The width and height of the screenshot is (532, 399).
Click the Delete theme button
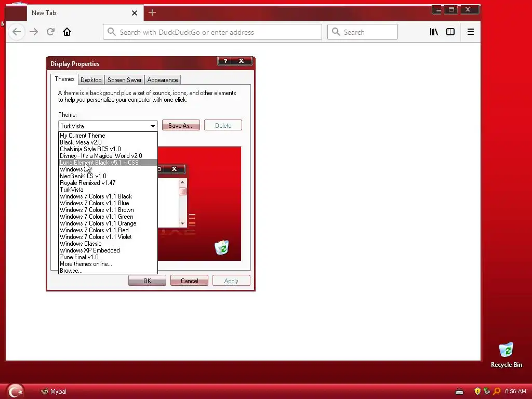point(223,126)
